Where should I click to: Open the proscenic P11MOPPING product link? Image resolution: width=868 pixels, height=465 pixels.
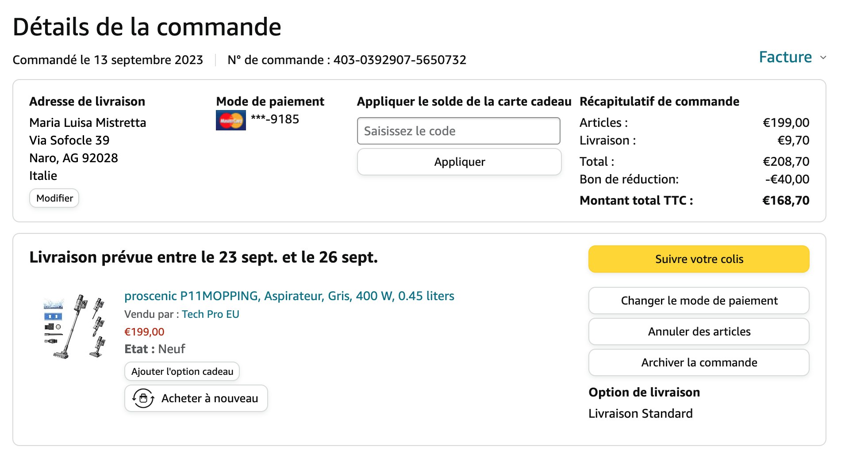[289, 296]
